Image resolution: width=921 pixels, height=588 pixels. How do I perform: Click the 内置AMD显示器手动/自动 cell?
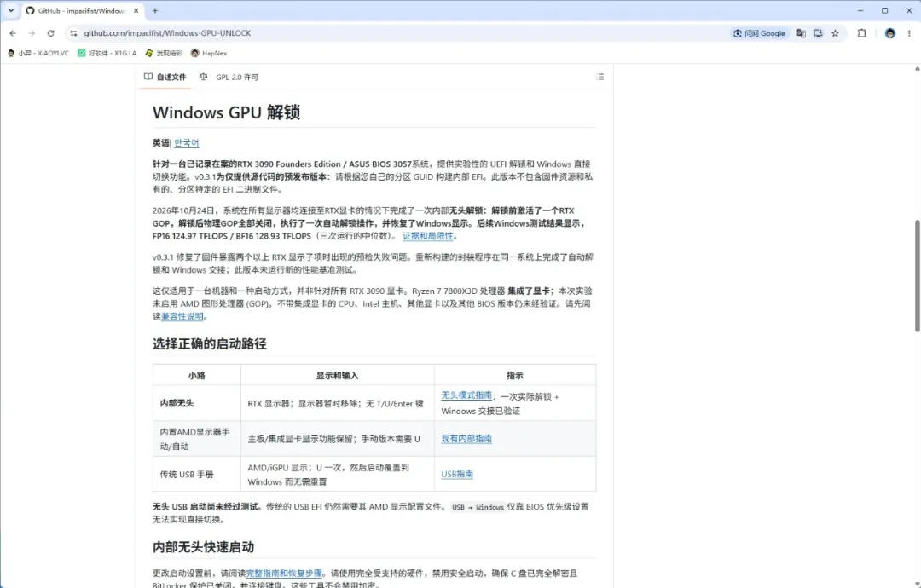point(197,439)
